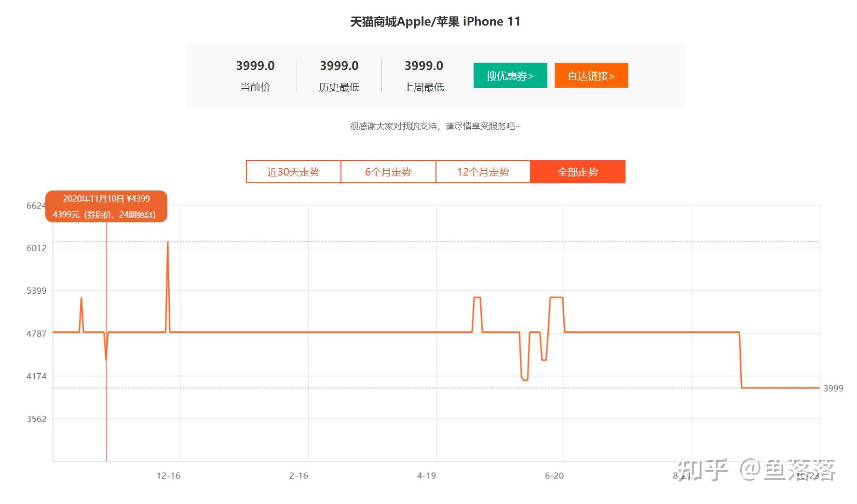
Task: Click the 4-19 date axis label
Action: tap(426, 476)
